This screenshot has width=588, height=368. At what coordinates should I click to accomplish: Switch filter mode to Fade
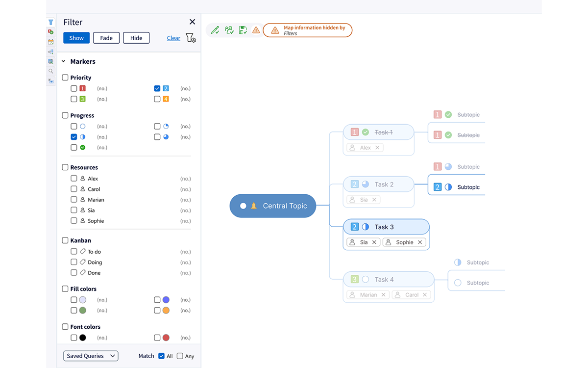[106, 38]
